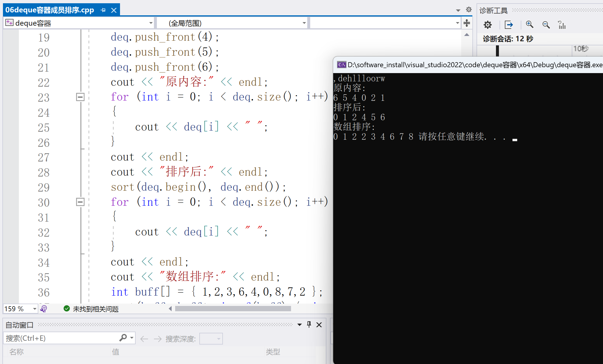Click the split editor window icon

[467, 23]
